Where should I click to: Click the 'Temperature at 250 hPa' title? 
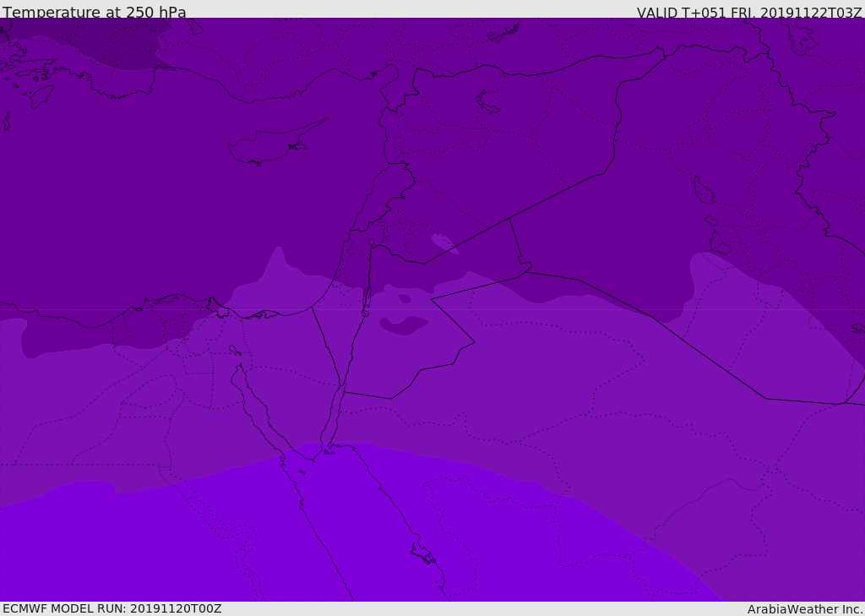pos(95,13)
